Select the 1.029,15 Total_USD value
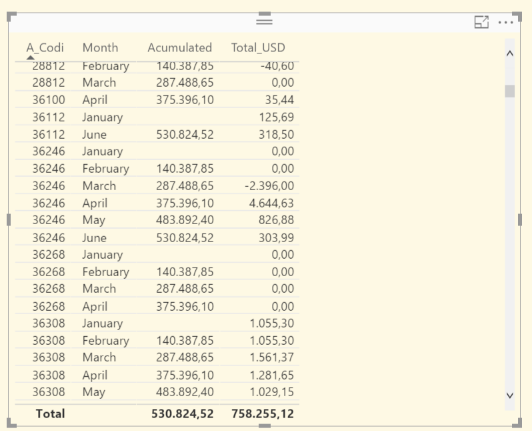This screenshot has height=431, width=532. coord(272,392)
